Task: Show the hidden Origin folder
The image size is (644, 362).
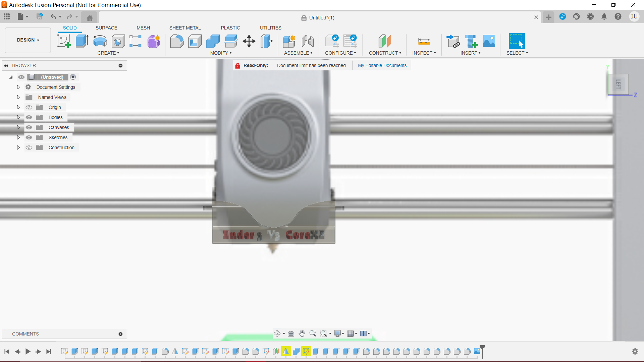Action: click(29, 107)
